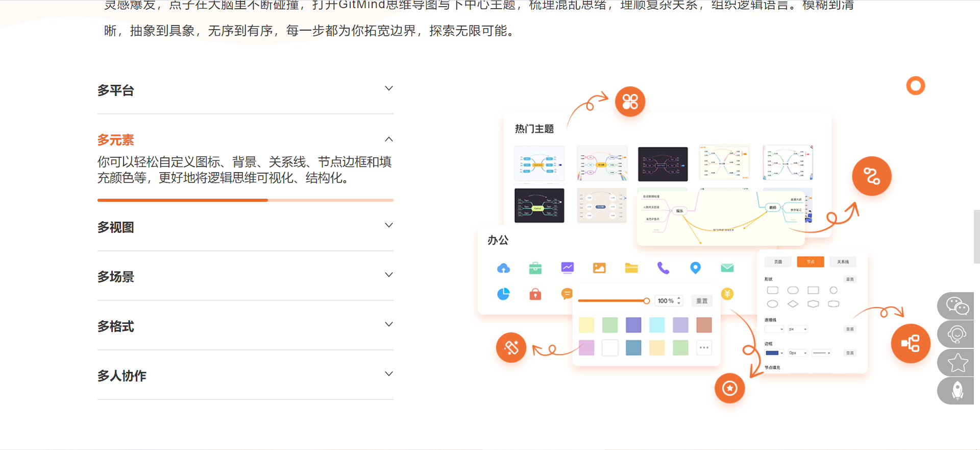Switch to the 页面 tab

(x=778, y=262)
